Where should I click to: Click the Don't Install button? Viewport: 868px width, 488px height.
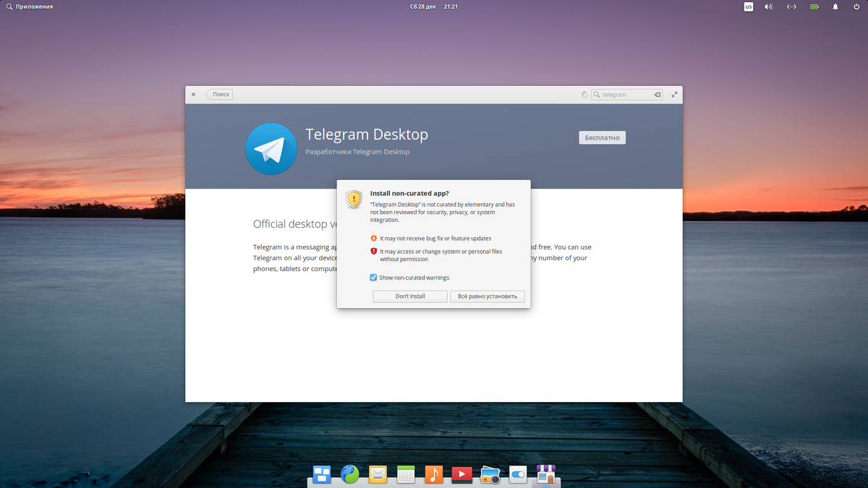(x=410, y=296)
